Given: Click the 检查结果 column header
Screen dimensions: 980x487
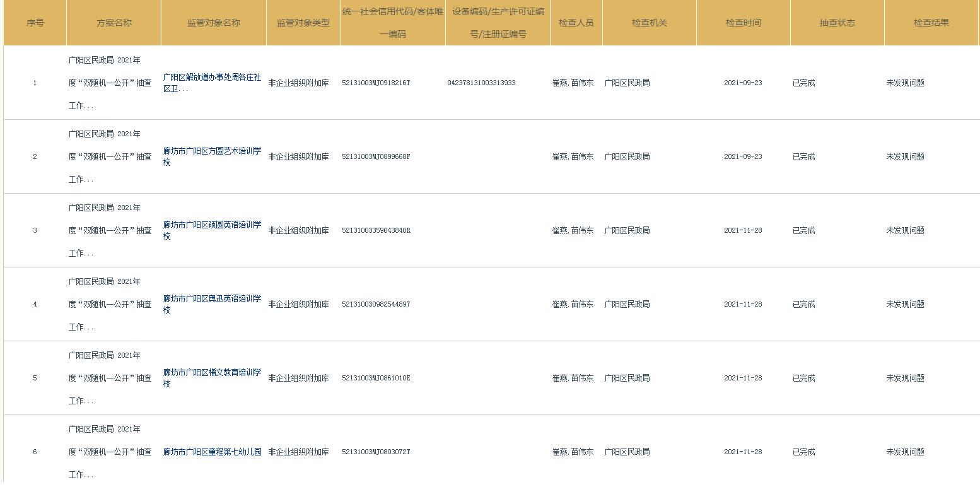Looking at the screenshot, I should [931, 23].
